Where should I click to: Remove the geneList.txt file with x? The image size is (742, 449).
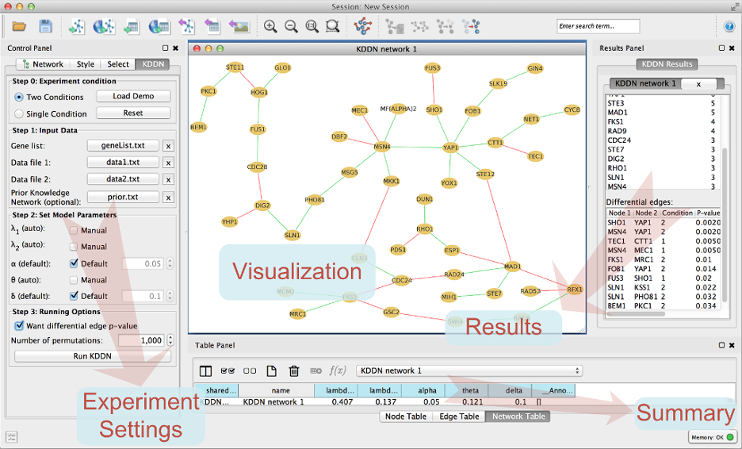click(x=168, y=145)
